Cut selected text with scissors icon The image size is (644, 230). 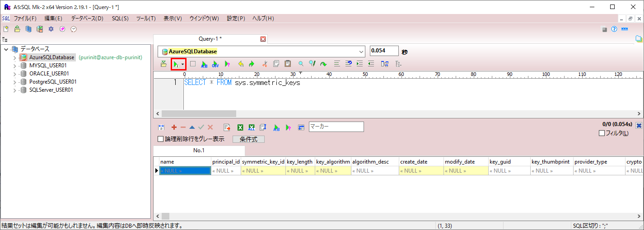point(265,64)
